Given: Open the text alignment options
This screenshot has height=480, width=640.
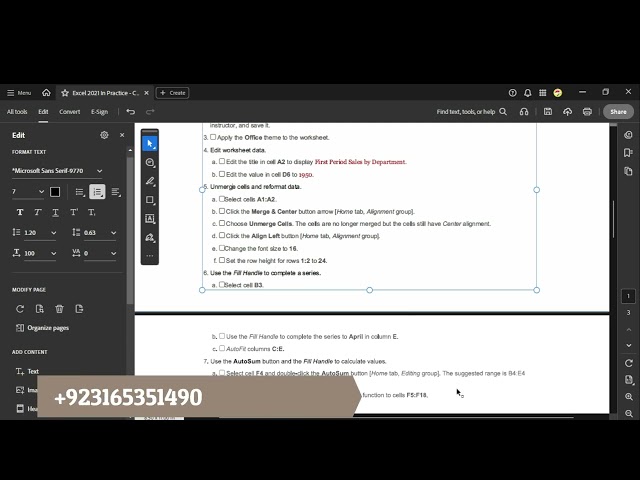Looking at the screenshot, I should pyautogui.click(x=116, y=192).
